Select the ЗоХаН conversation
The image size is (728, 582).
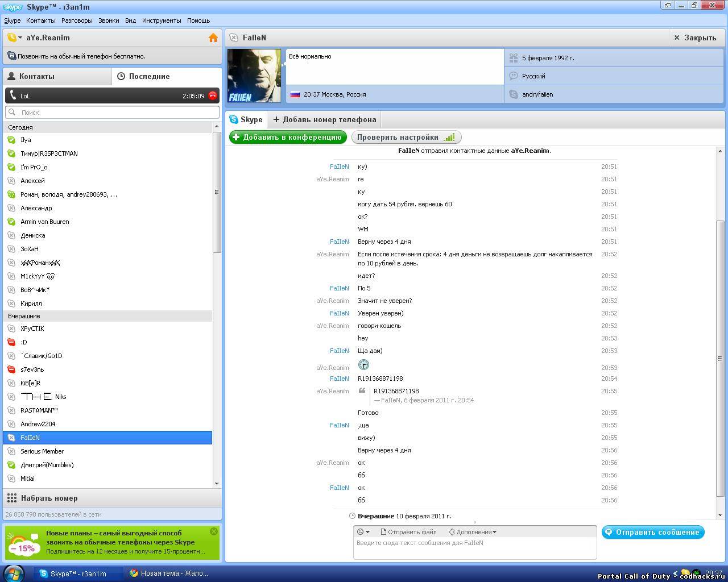point(108,249)
